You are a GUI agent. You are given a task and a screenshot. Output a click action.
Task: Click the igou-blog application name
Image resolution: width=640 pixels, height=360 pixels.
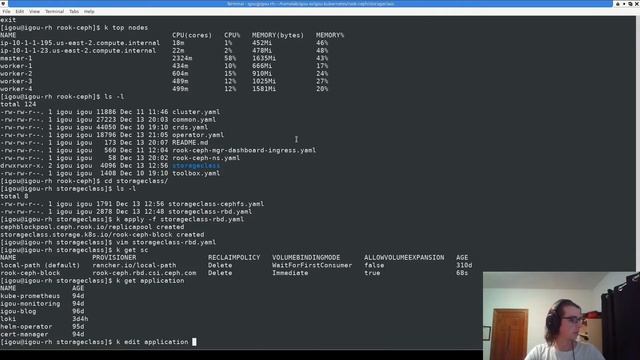(x=18, y=311)
